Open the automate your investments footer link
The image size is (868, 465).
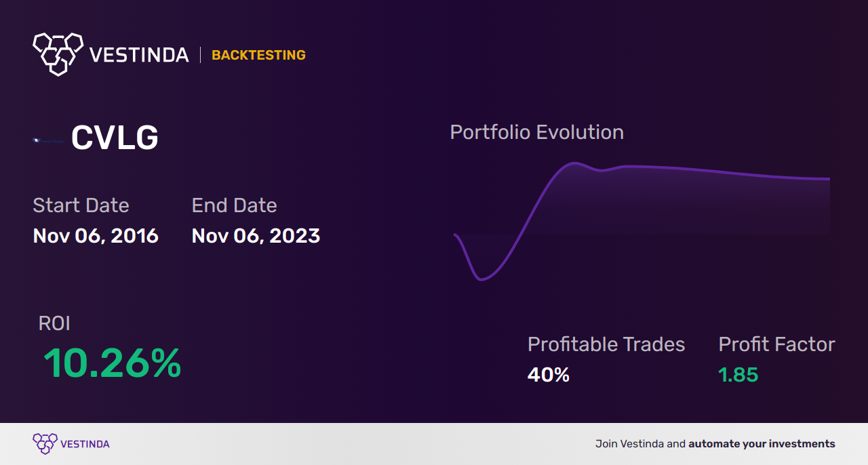point(762,444)
